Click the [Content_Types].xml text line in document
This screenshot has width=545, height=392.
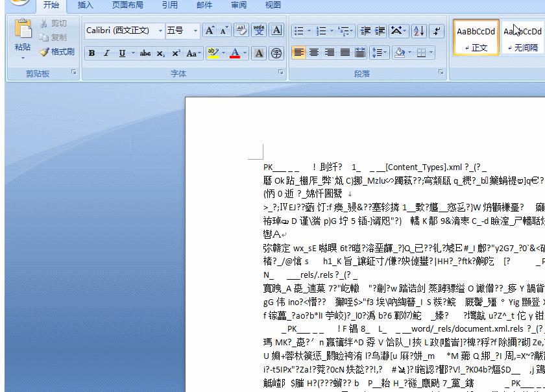tap(424, 167)
